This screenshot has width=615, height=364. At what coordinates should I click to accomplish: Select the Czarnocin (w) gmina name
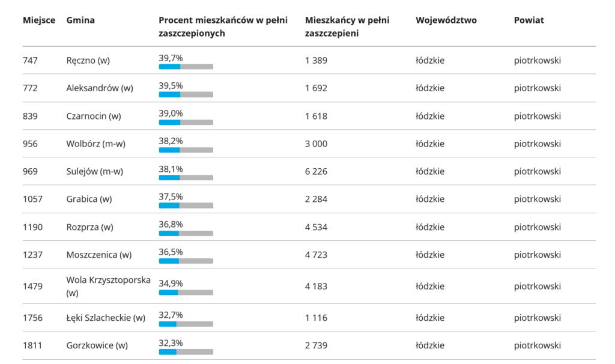[94, 116]
